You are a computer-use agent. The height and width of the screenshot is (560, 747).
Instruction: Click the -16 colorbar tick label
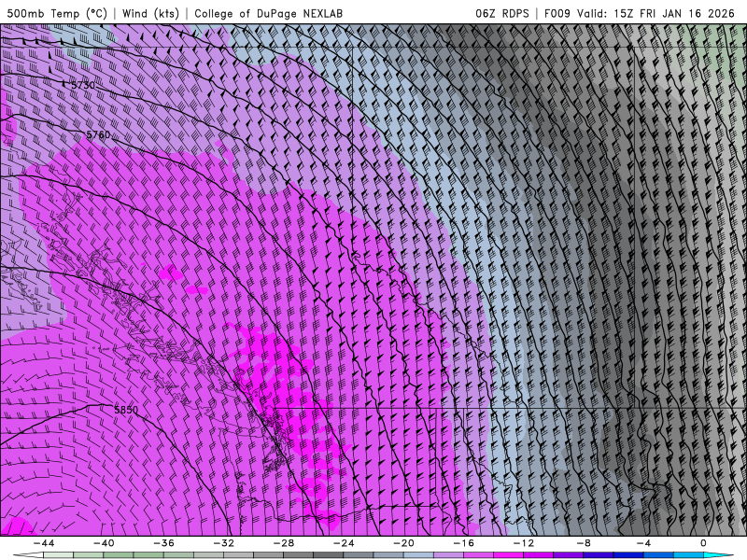[463, 543]
